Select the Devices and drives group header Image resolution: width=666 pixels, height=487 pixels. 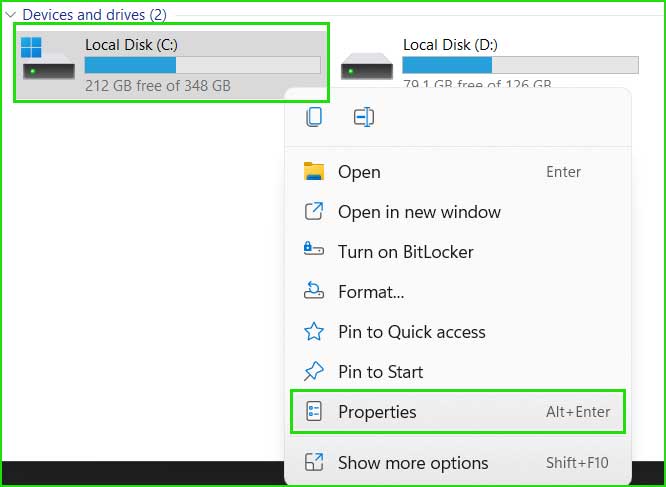94,15
